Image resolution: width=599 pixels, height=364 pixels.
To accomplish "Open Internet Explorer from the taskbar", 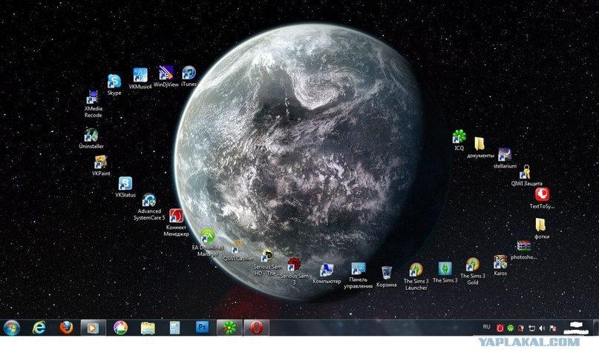I will pos(39,328).
